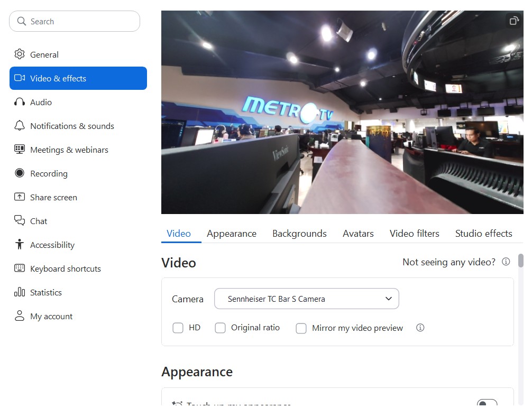Click the magnifier icon in the search box
The width and height of the screenshot is (532, 408).
[21, 21]
